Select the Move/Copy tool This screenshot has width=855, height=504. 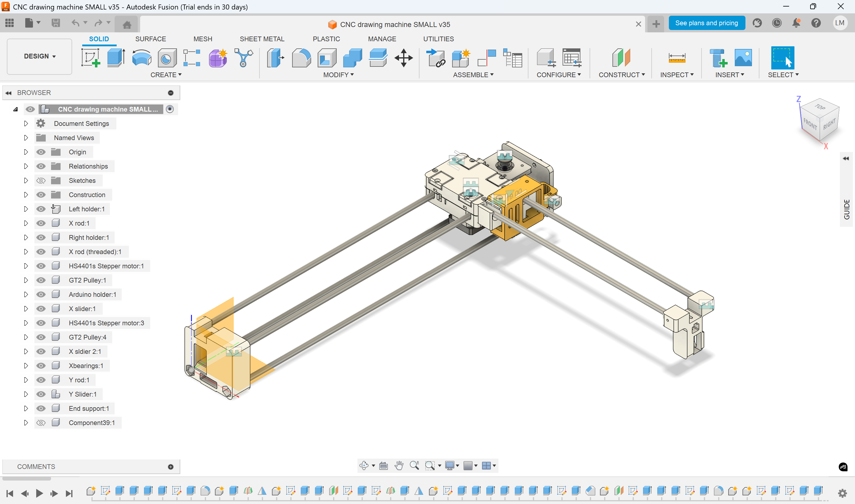[x=403, y=58]
